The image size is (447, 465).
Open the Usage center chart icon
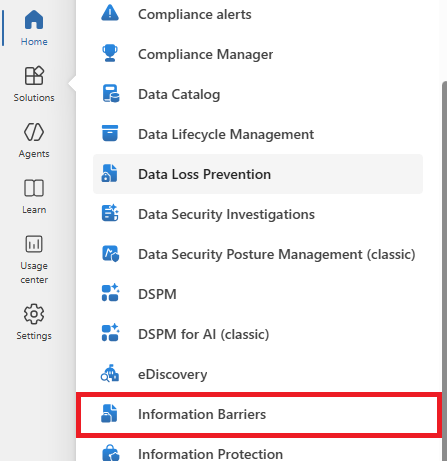point(34,244)
